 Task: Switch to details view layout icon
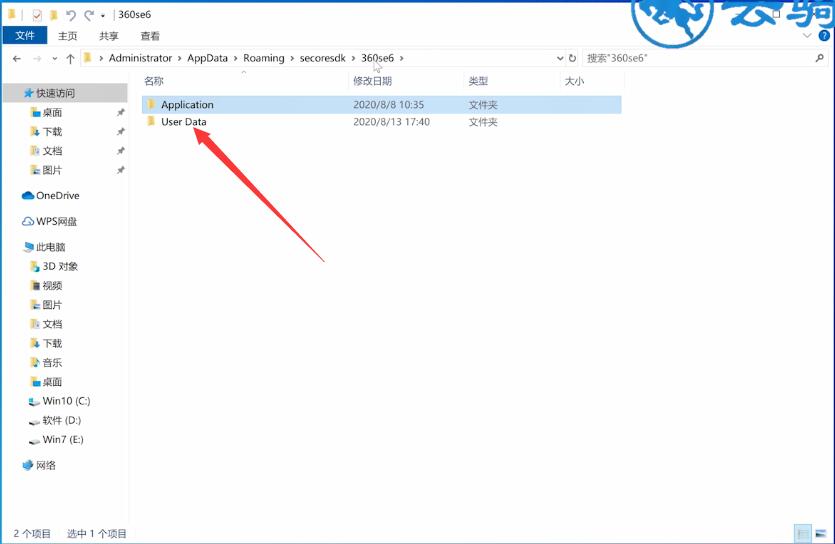point(803,533)
